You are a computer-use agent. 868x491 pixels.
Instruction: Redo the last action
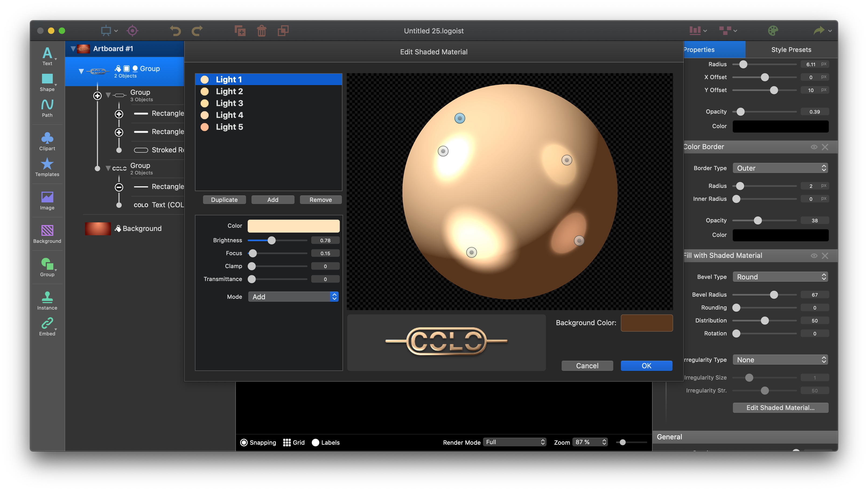click(197, 31)
